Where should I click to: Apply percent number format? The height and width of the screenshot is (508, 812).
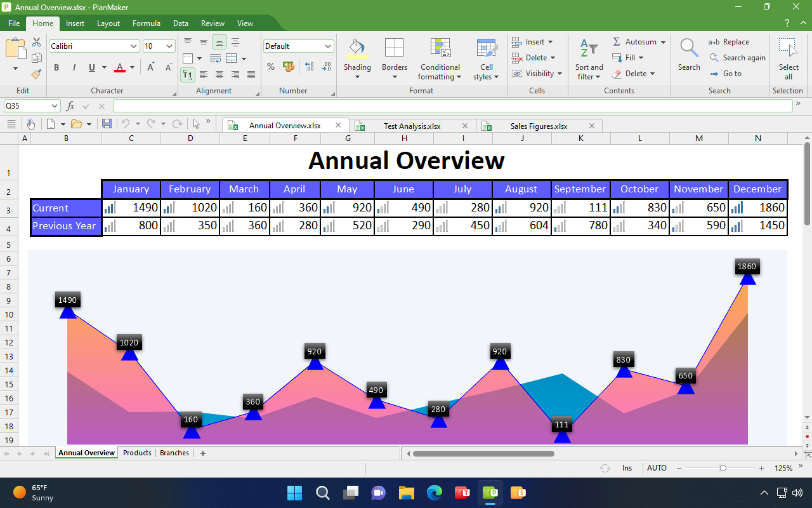[271, 66]
